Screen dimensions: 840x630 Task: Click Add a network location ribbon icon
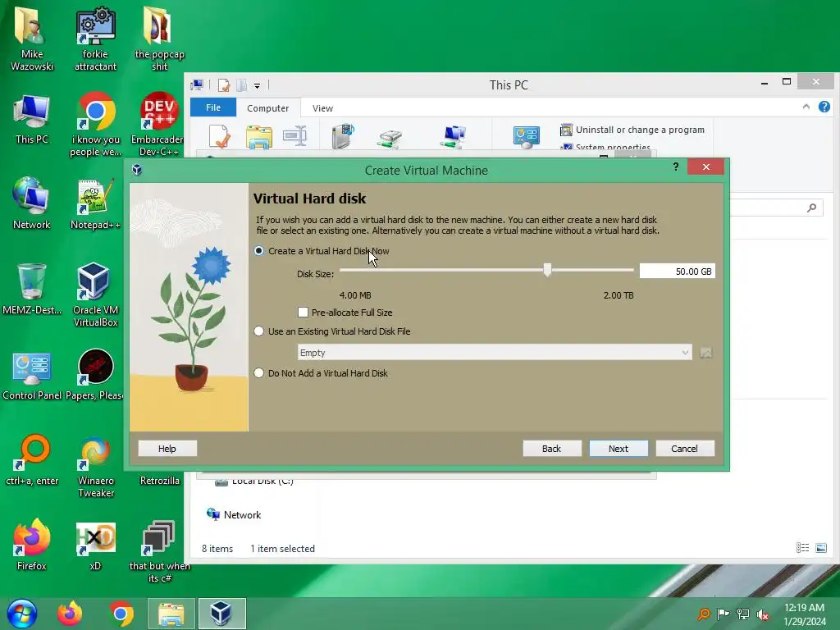453,137
